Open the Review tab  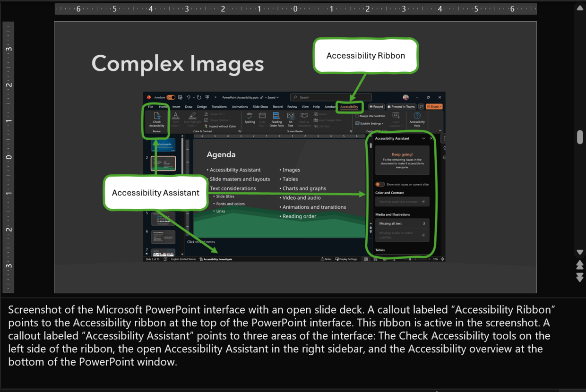tap(292, 106)
